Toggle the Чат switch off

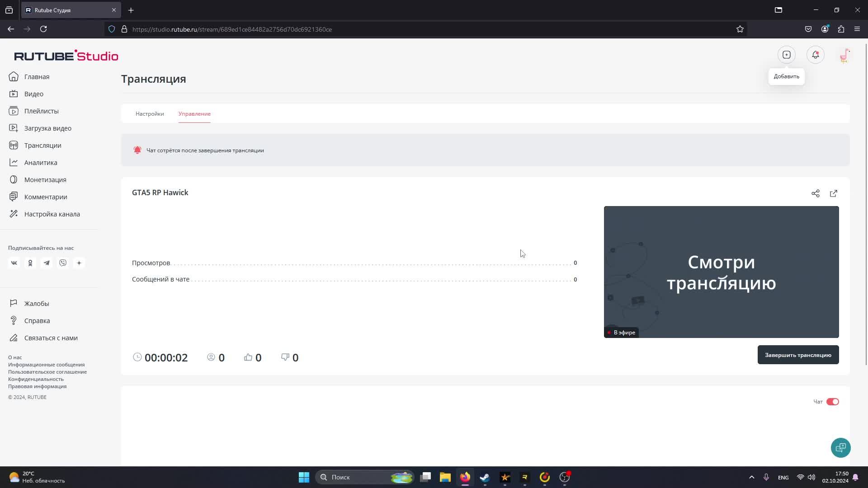point(833,402)
